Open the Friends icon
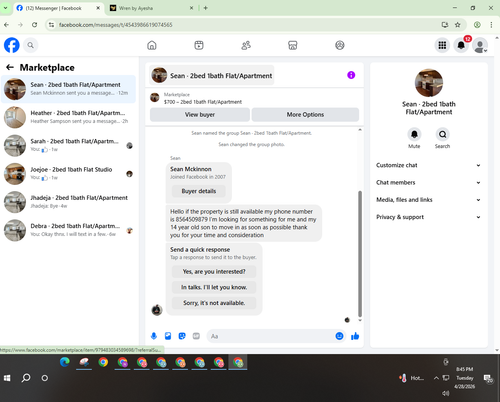This screenshot has height=402, width=500. tap(246, 45)
